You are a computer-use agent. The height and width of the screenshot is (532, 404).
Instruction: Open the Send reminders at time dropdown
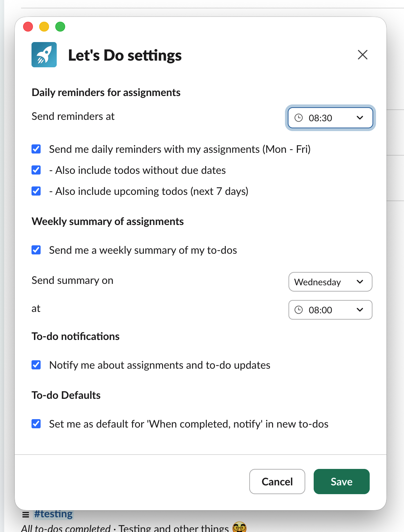(x=360, y=118)
